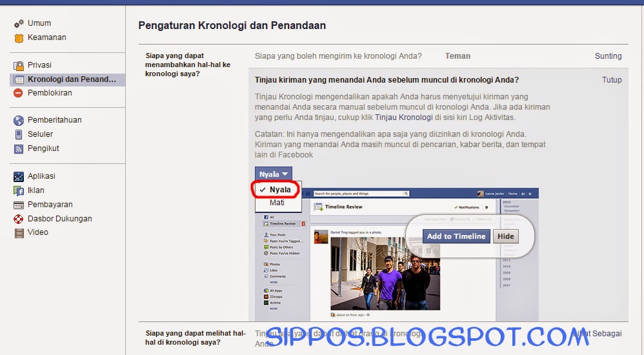
Task: Choose Mati option in dropdown list
Action: pyautogui.click(x=279, y=203)
